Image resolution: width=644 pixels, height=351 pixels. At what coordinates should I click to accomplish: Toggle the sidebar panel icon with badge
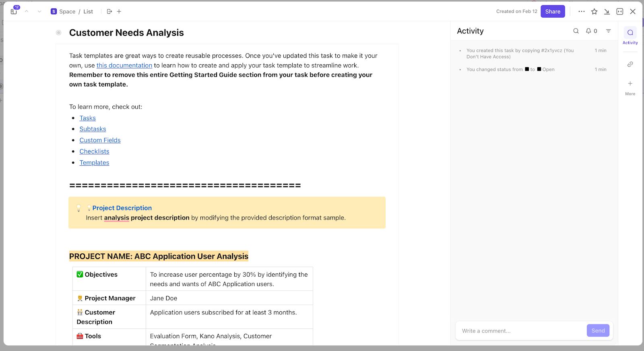click(14, 11)
